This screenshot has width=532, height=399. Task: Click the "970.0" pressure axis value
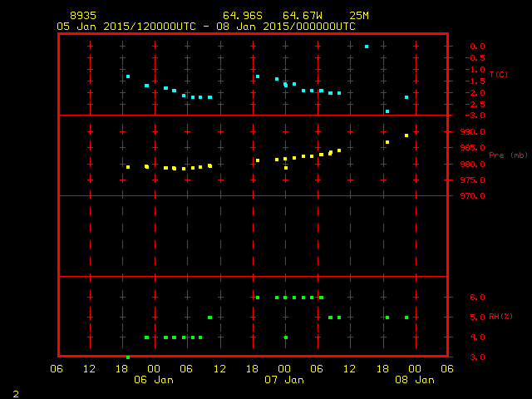[x=473, y=196]
